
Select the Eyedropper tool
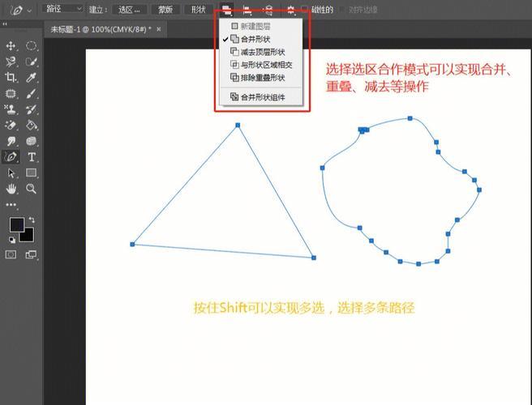[x=31, y=78]
